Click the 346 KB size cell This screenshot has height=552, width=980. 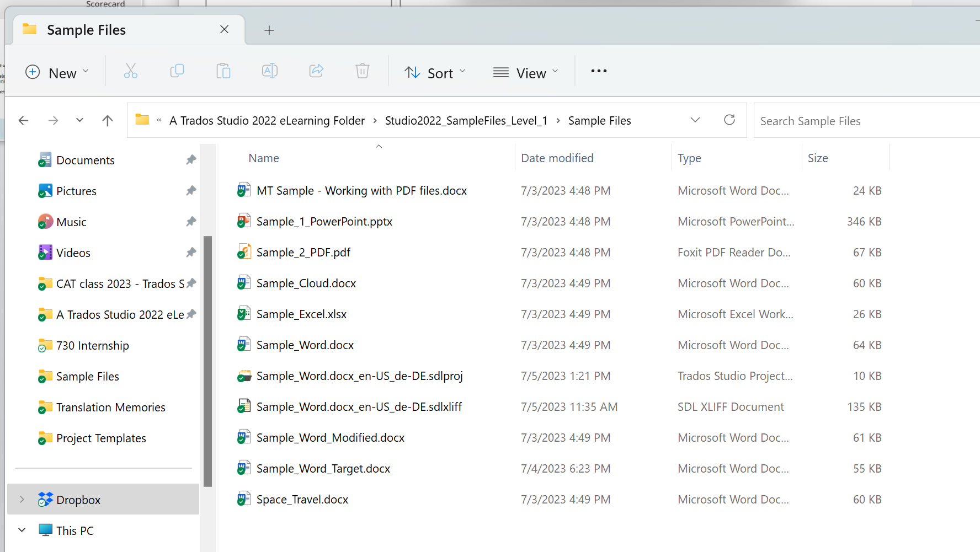tap(864, 222)
